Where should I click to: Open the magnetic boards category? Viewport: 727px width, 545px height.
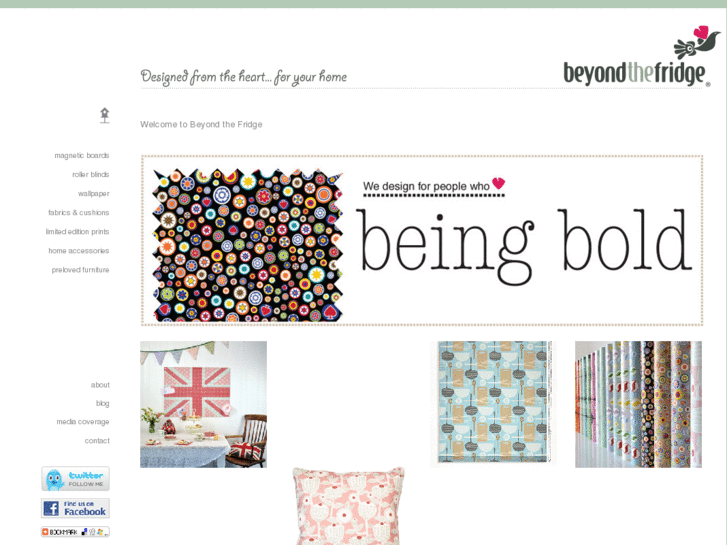[82, 155]
